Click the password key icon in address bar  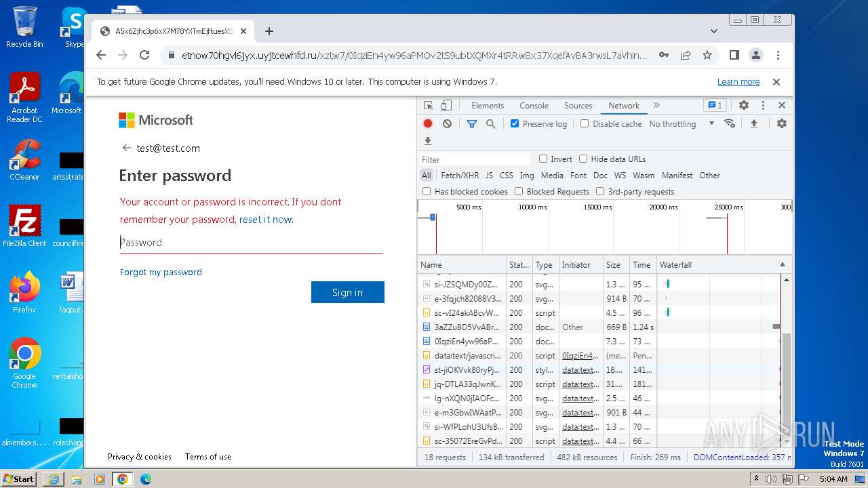point(664,55)
